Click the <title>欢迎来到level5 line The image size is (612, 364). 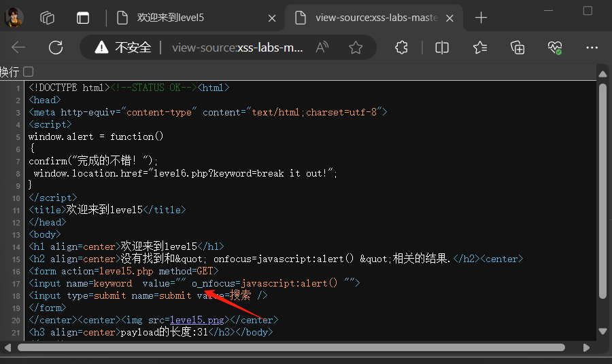[107, 210]
